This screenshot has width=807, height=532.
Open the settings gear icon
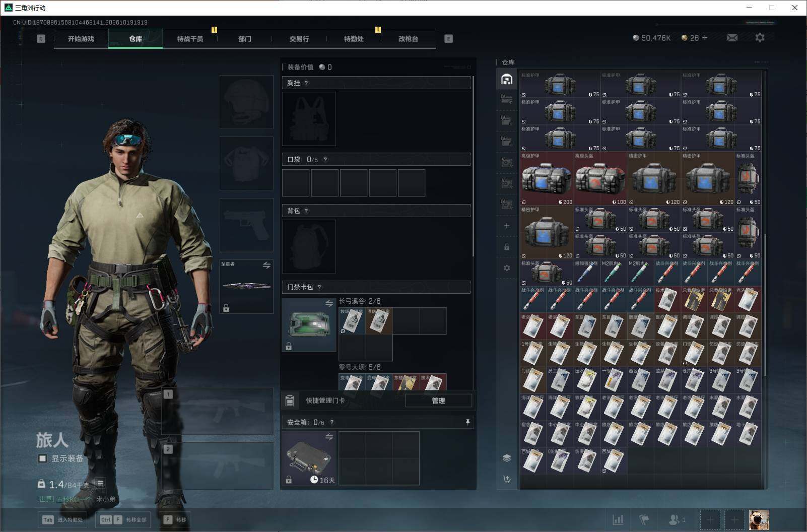pyautogui.click(x=760, y=38)
